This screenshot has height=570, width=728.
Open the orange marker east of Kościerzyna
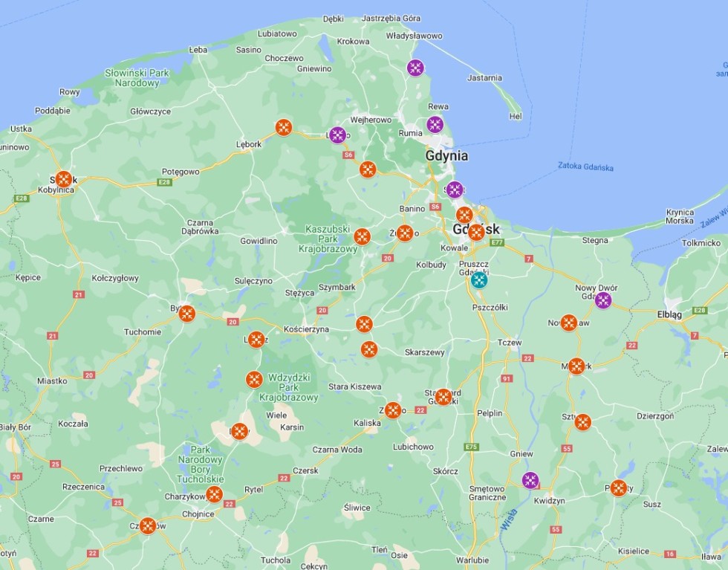click(365, 324)
